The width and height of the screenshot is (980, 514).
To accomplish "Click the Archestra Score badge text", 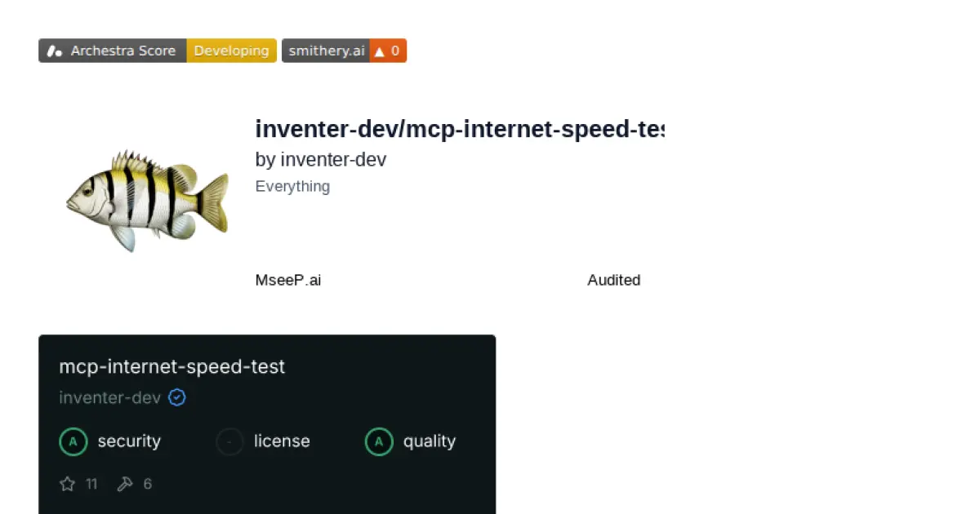I will click(123, 51).
